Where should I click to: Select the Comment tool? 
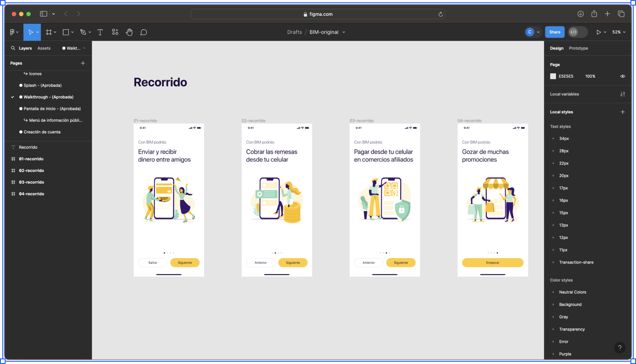[144, 32]
